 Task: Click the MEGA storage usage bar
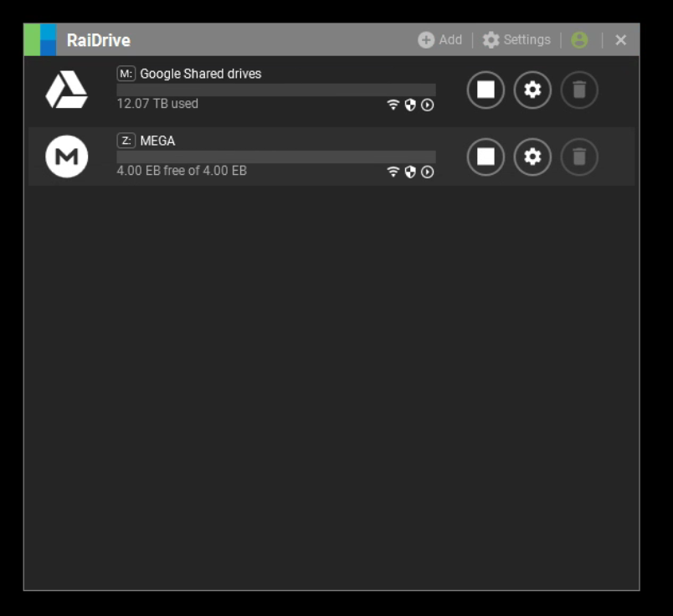[276, 157]
